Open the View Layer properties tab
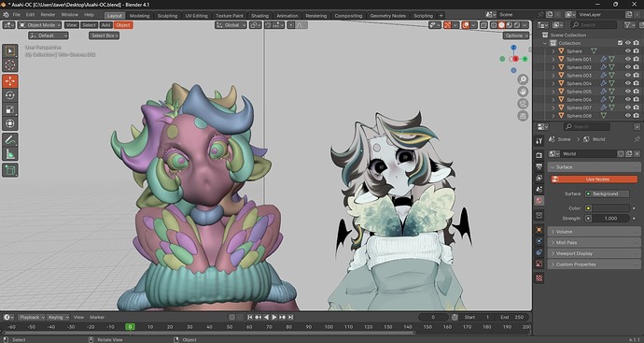Viewport: 644px width, 343px height. 539,178
